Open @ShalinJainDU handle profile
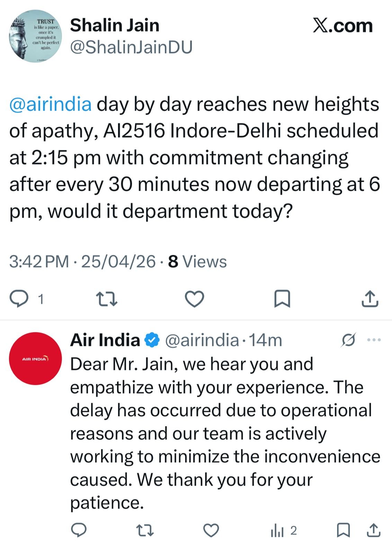Viewport: 392px width, 554px height. coord(131,47)
